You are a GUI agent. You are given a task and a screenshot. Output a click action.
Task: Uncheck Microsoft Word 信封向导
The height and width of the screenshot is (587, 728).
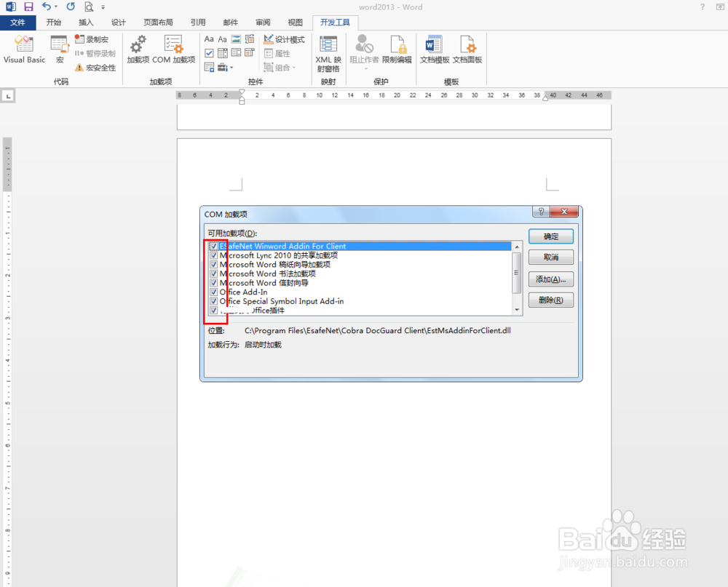tap(213, 283)
